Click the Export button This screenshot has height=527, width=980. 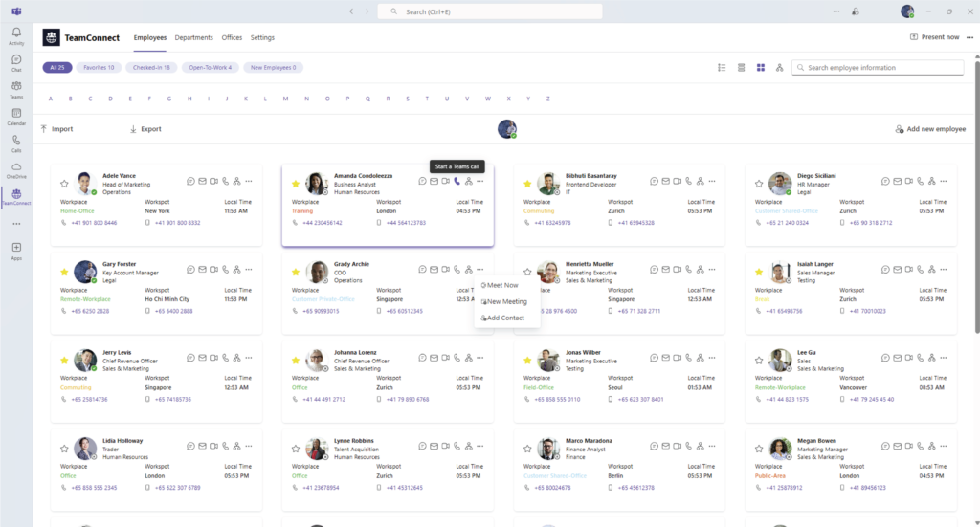[145, 129]
